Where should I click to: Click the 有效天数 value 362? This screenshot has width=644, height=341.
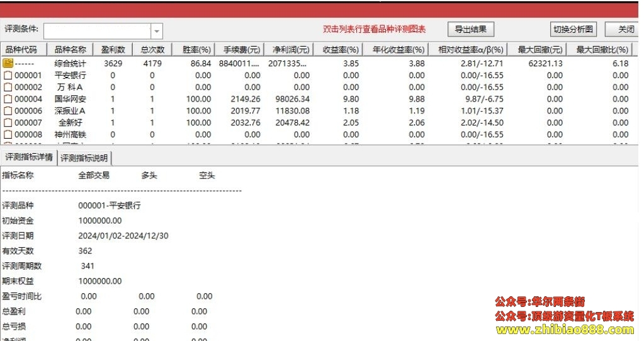click(85, 251)
